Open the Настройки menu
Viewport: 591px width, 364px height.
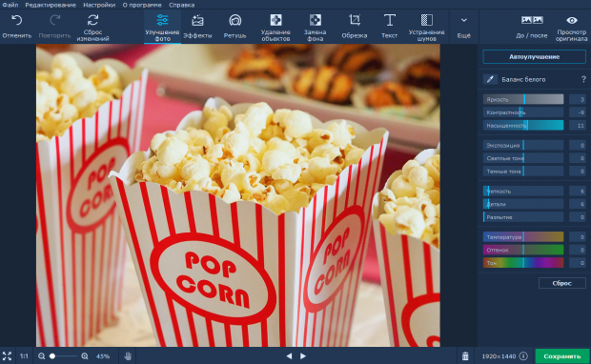point(99,5)
